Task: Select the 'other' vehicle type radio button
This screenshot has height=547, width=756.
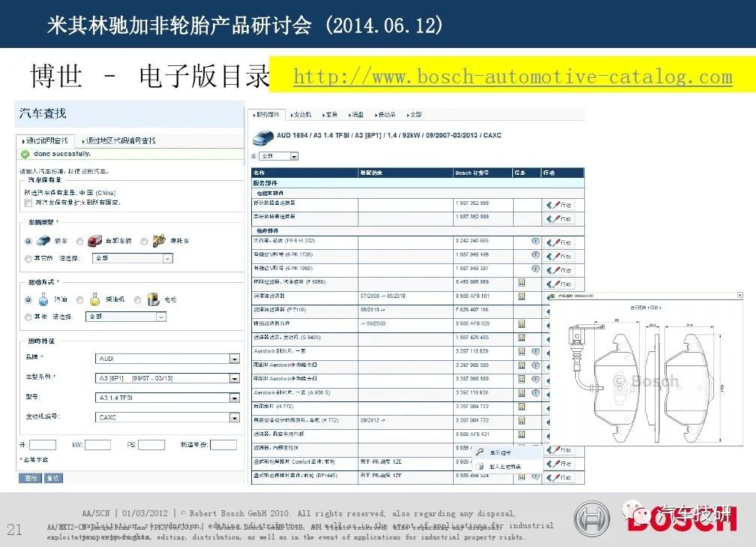Action: point(28,259)
